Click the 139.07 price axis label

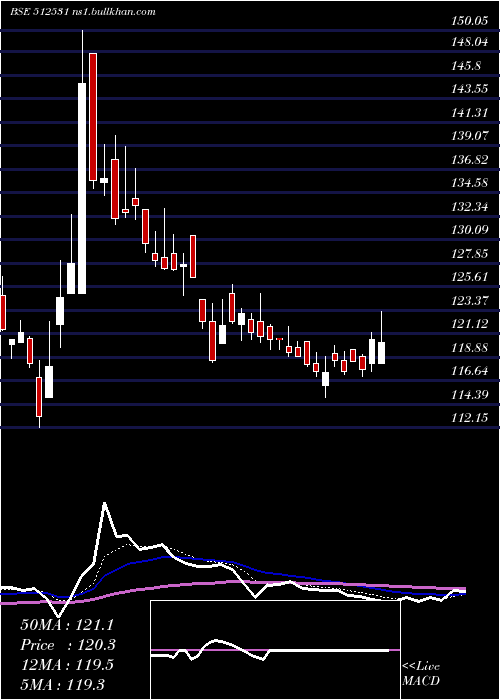(469, 136)
